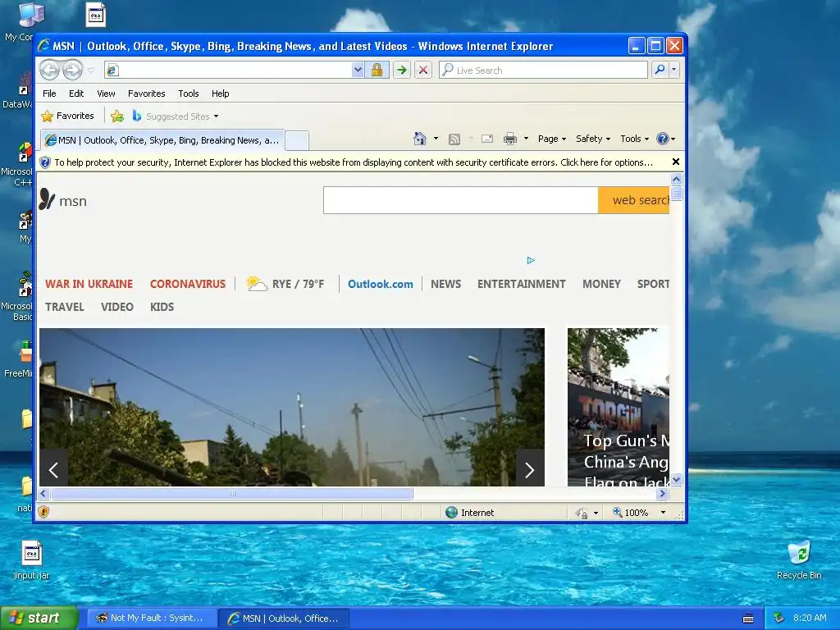Click the system tray keyboard icon

[748, 619]
